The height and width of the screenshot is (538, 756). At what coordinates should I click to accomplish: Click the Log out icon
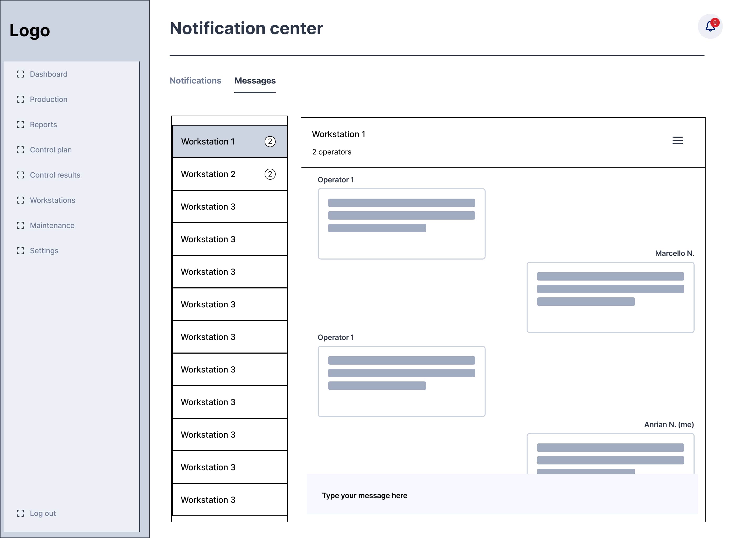tap(20, 513)
